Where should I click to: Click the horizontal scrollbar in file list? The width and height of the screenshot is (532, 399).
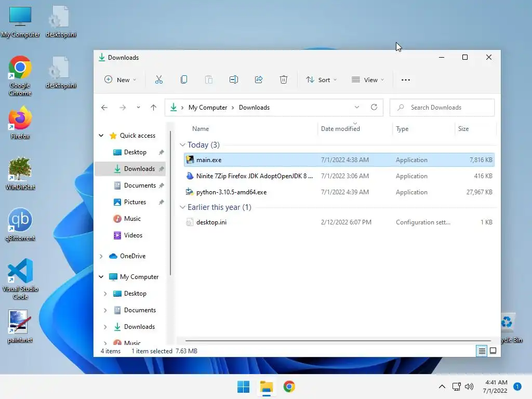338,340
